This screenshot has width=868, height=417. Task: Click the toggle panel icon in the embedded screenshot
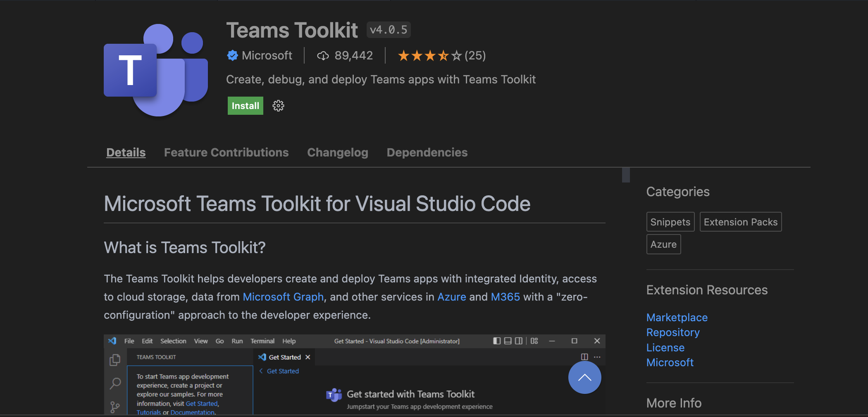coord(508,341)
